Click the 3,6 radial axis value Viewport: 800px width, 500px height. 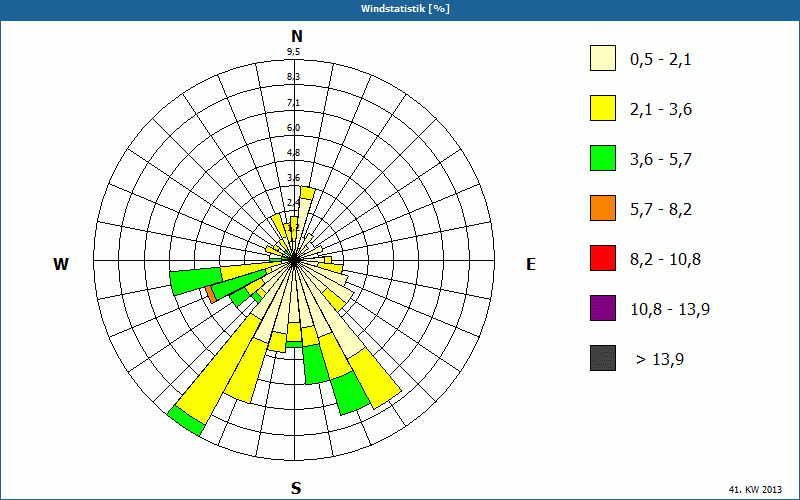click(x=293, y=178)
